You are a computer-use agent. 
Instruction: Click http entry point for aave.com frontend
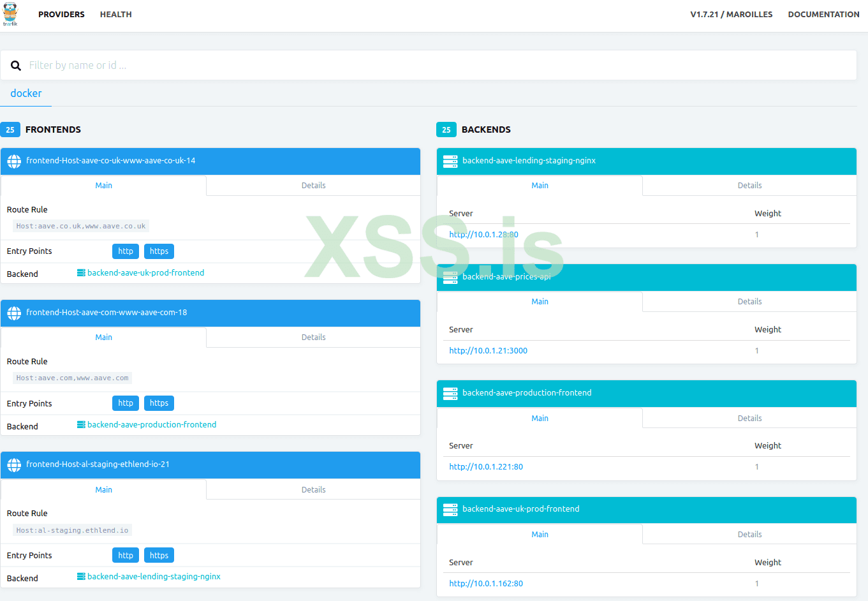click(x=126, y=403)
